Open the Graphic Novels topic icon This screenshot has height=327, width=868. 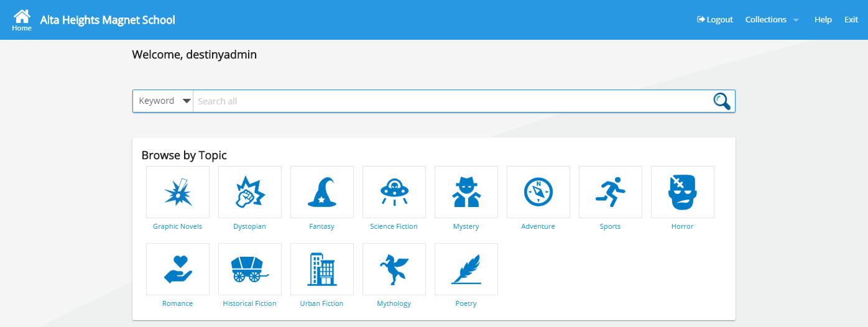pos(178,192)
